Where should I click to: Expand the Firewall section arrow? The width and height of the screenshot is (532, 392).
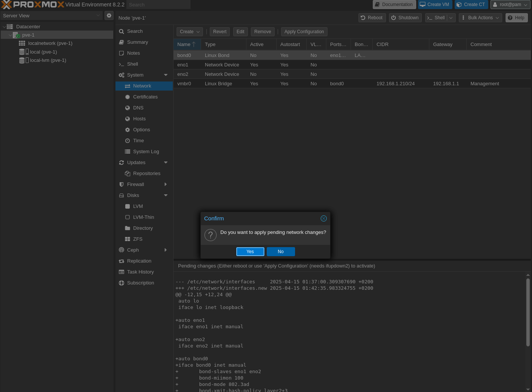[x=166, y=184]
